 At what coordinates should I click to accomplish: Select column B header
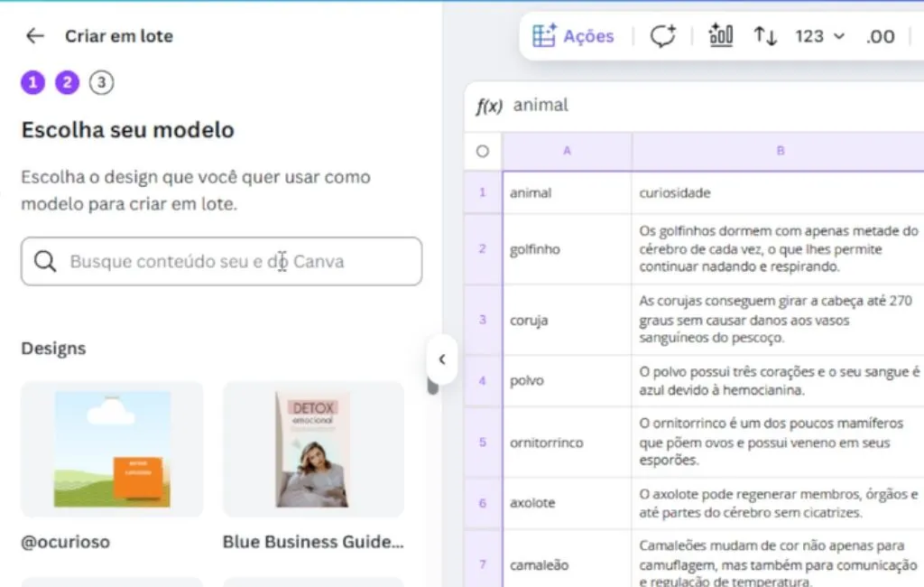tap(780, 152)
